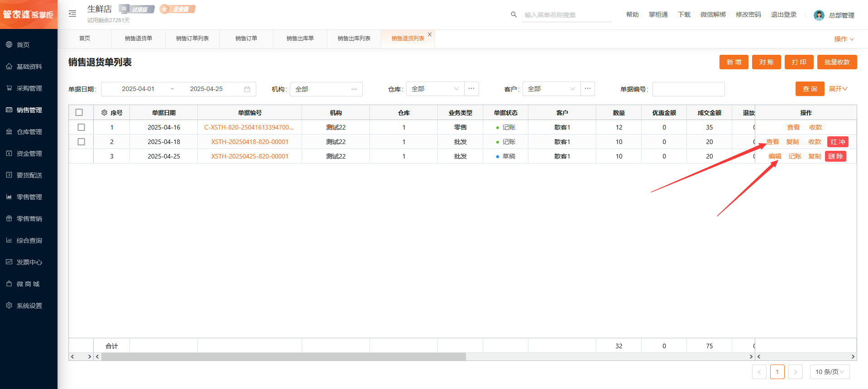Screen dimensions: 868x389
Task: Click the ellipsis button next to 仓库
Action: (x=471, y=89)
